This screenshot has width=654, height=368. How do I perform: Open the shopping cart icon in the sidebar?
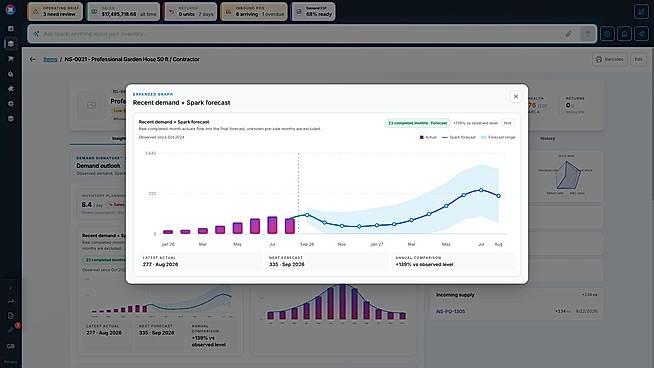[11, 59]
